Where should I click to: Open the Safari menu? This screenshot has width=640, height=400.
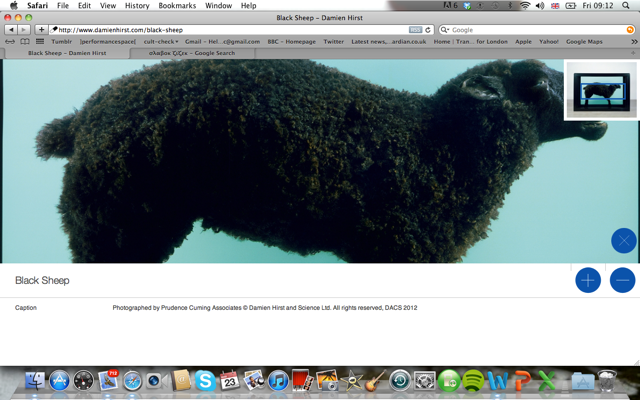click(37, 5)
